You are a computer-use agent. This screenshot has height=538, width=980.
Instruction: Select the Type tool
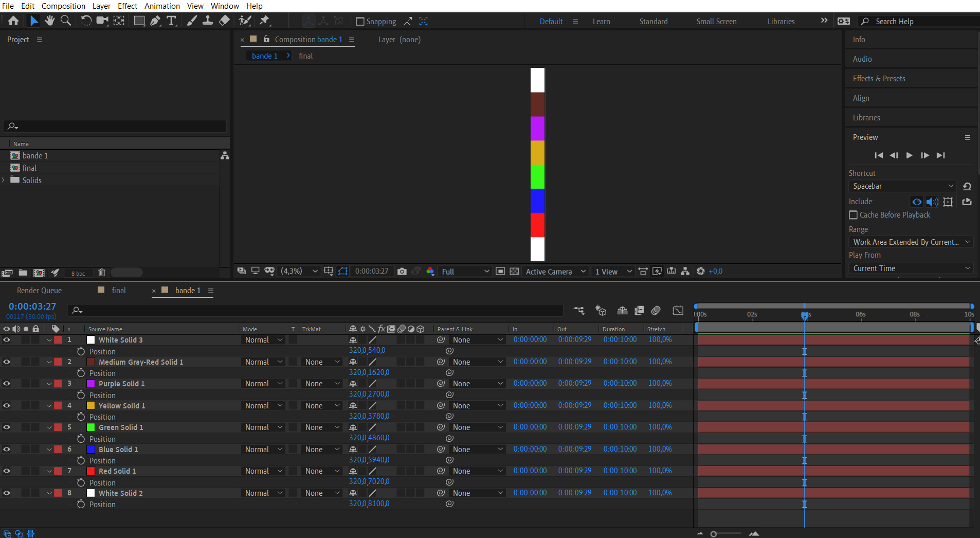point(171,21)
